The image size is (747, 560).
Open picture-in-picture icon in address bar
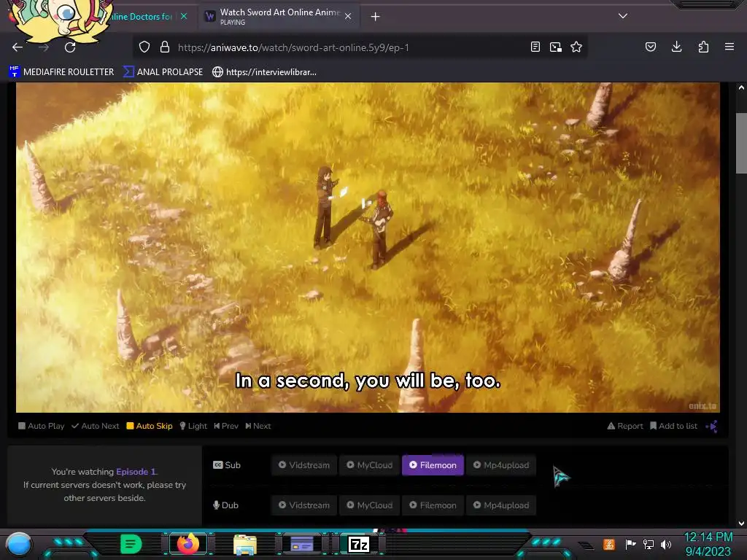point(555,47)
